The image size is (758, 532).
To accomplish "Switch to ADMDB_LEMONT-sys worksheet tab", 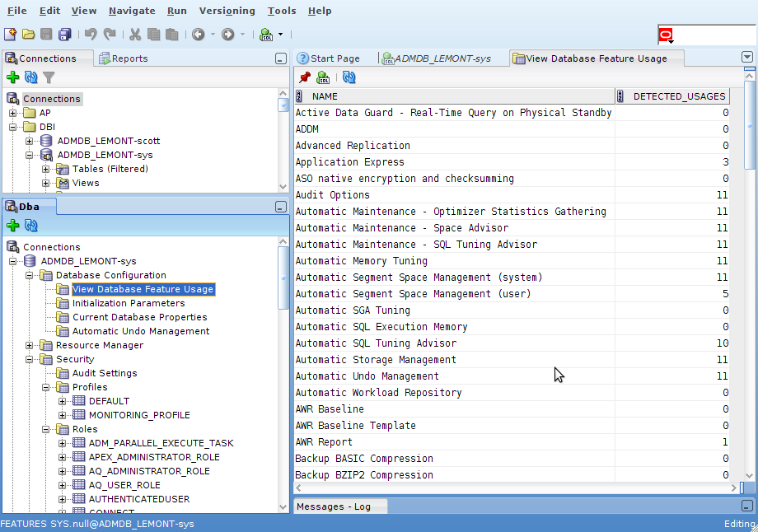I will (x=437, y=58).
